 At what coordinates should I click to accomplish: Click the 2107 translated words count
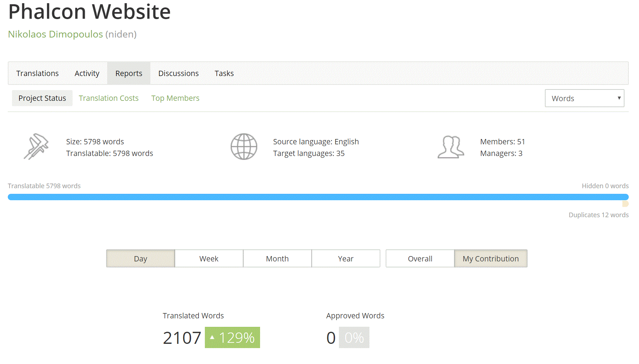pos(182,338)
